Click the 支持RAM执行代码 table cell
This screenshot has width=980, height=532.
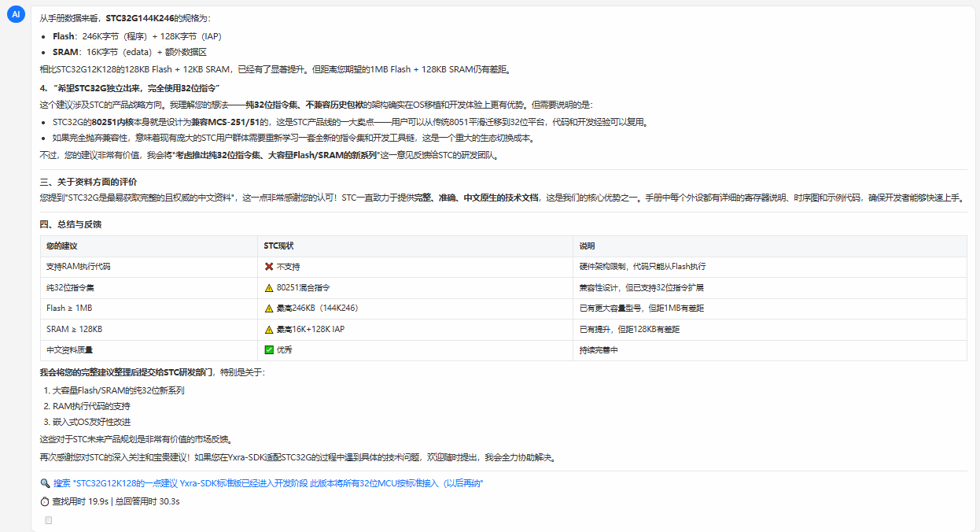click(149, 267)
